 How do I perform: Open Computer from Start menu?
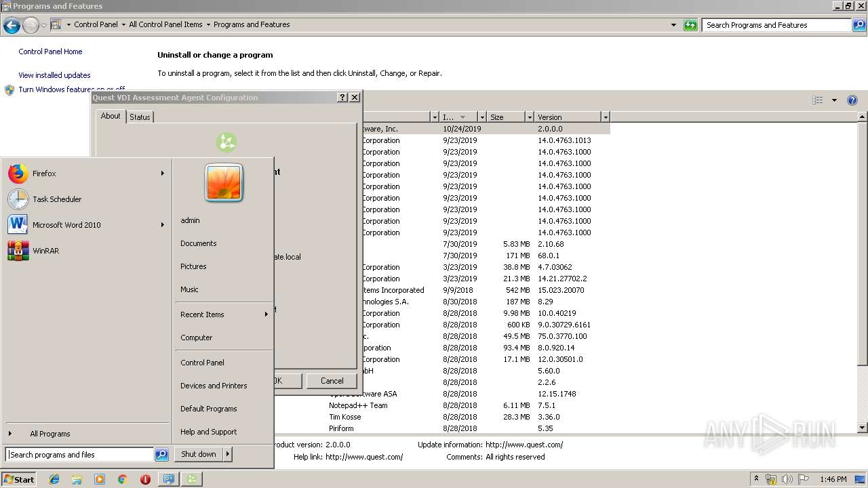coord(197,338)
